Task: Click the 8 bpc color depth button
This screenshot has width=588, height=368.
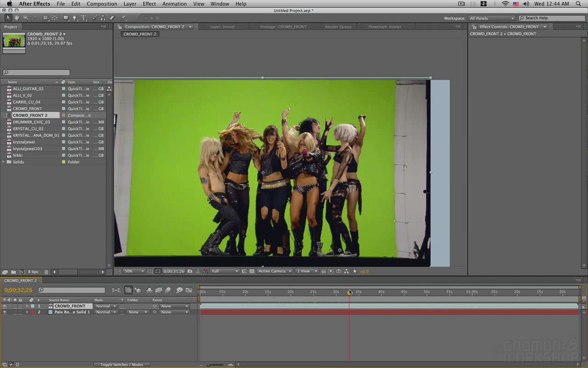Action: tap(33, 272)
